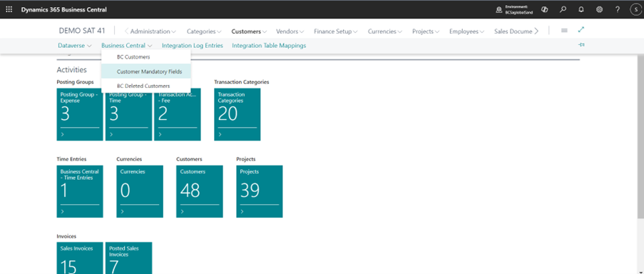Open Sales Documents menu item
Screen dimensions: 644x274
(x=513, y=31)
